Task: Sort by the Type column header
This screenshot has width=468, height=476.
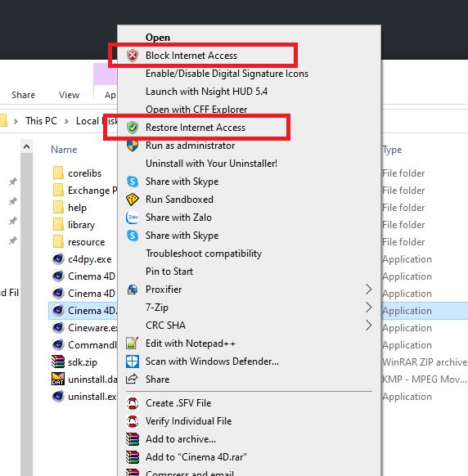Action: 393,150
